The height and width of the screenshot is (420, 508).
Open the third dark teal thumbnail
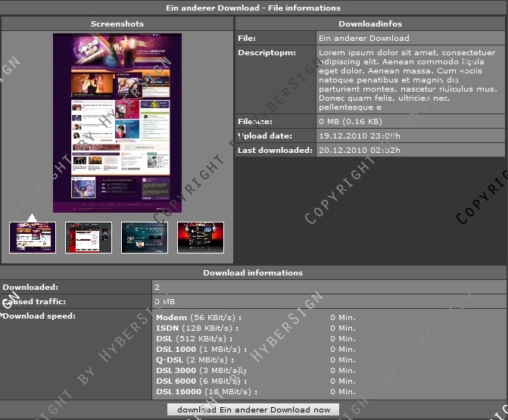click(x=145, y=238)
